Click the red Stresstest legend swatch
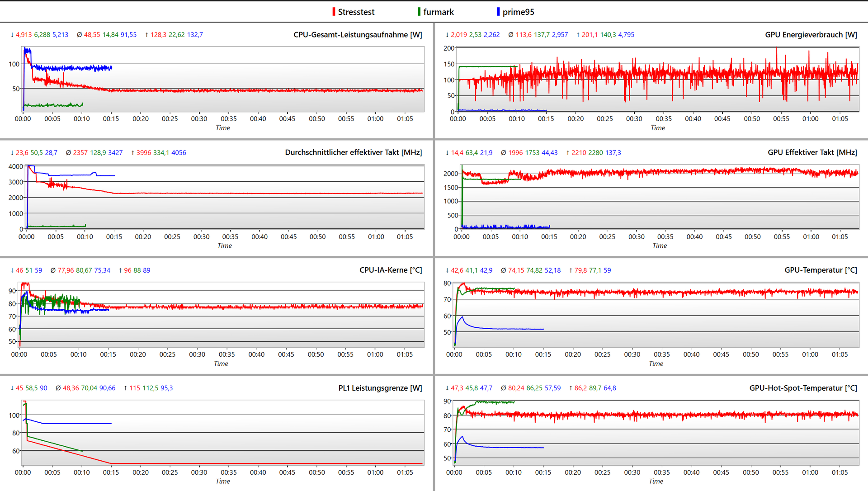 (334, 12)
